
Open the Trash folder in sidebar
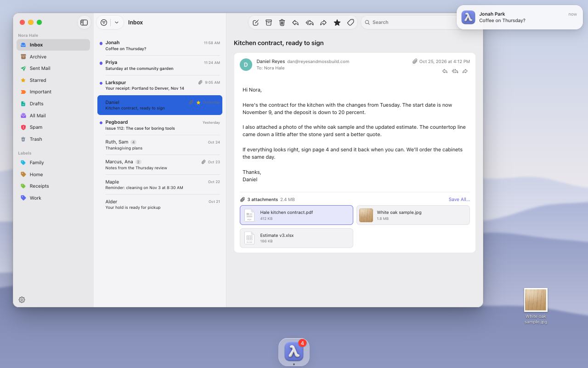(x=53, y=139)
